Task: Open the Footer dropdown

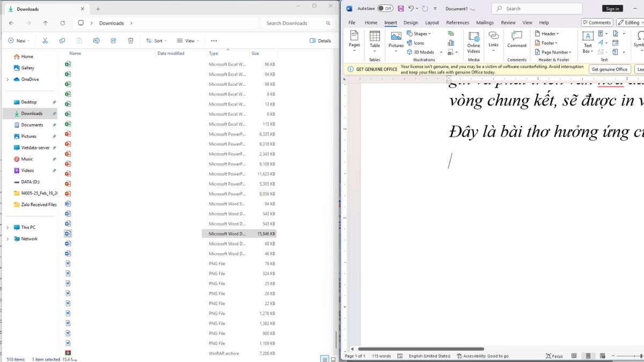Action: coord(546,43)
